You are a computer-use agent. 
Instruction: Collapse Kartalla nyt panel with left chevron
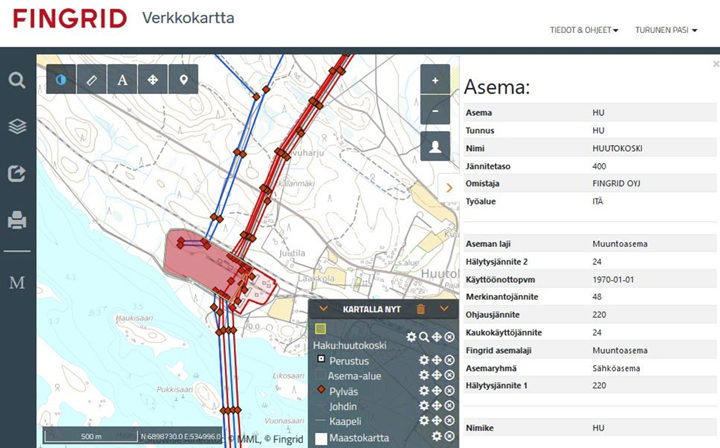click(324, 308)
